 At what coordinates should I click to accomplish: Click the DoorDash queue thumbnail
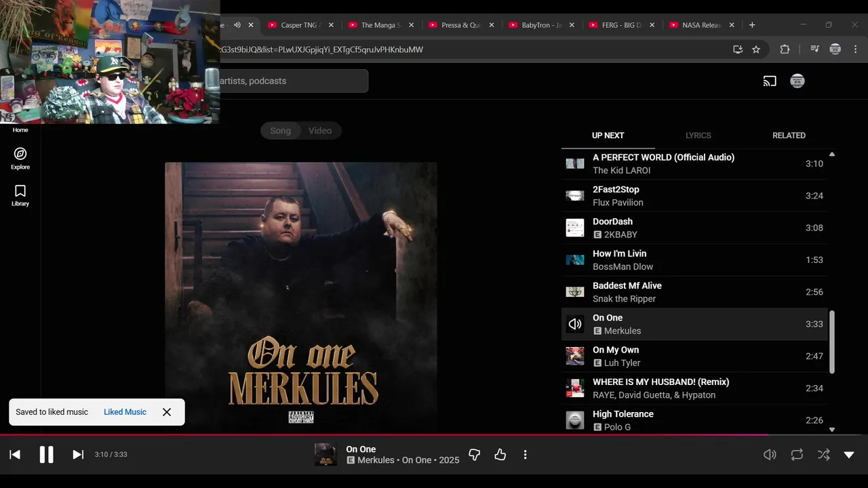point(575,228)
